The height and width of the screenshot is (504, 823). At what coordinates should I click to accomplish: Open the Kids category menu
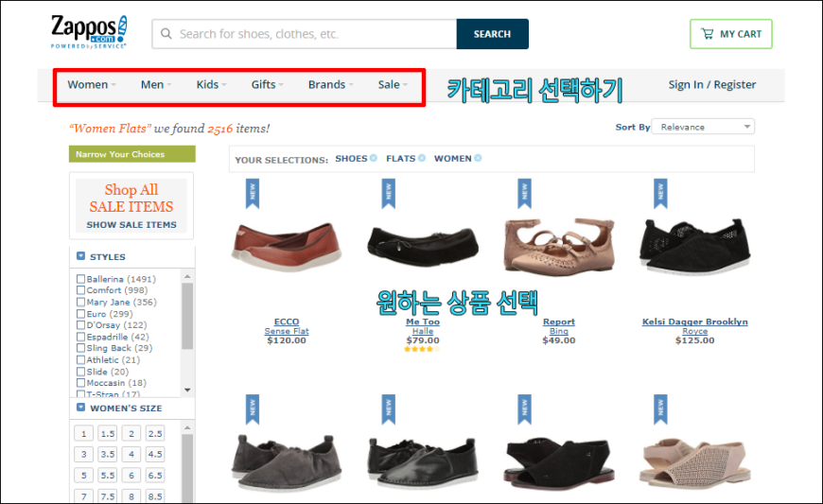[211, 85]
